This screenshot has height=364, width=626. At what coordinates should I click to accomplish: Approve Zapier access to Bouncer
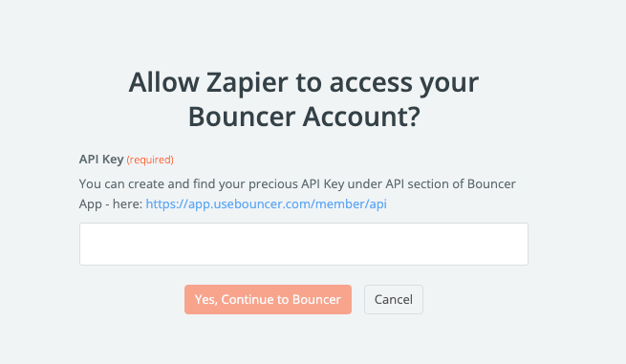(x=268, y=299)
